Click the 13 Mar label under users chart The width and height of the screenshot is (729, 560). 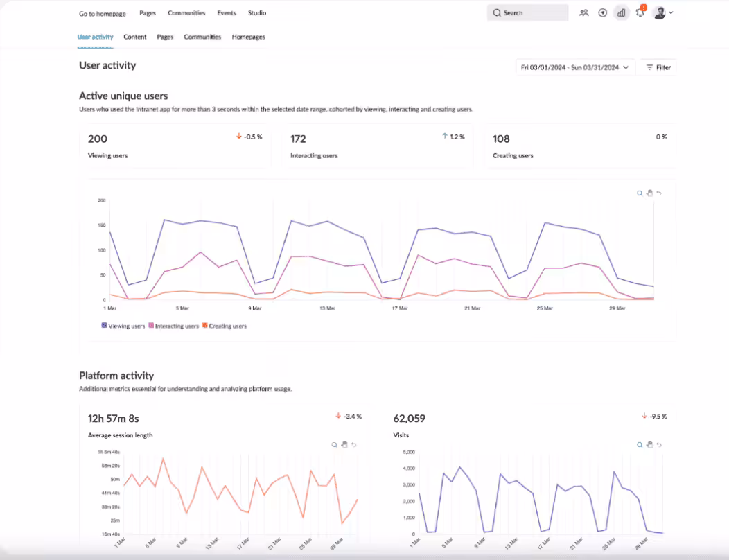click(327, 308)
